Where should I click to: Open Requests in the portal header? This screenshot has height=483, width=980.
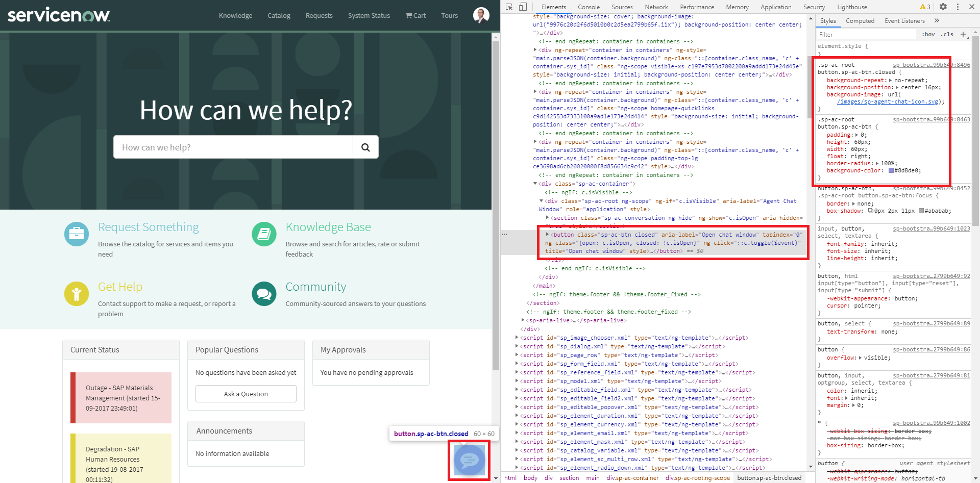(319, 15)
